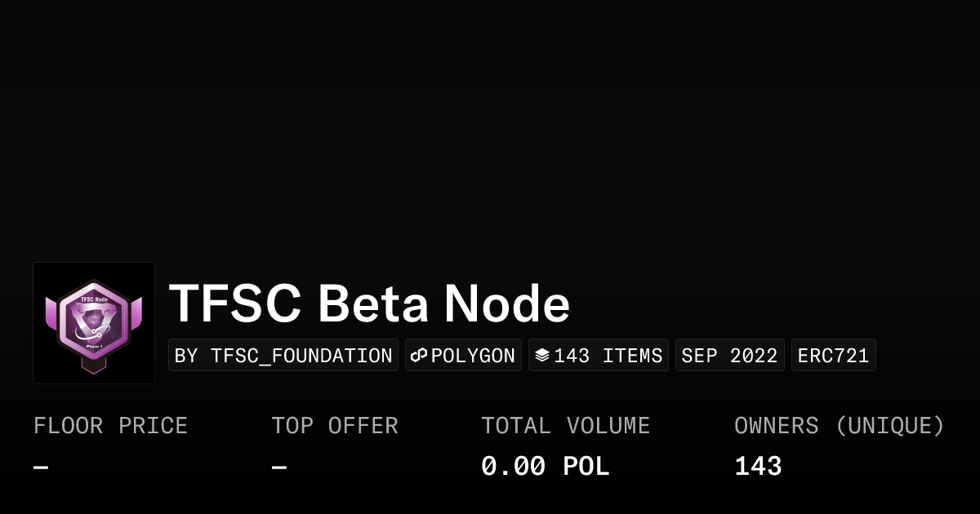The image size is (980, 514).
Task: Select the floor price dash value
Action: [x=41, y=467]
